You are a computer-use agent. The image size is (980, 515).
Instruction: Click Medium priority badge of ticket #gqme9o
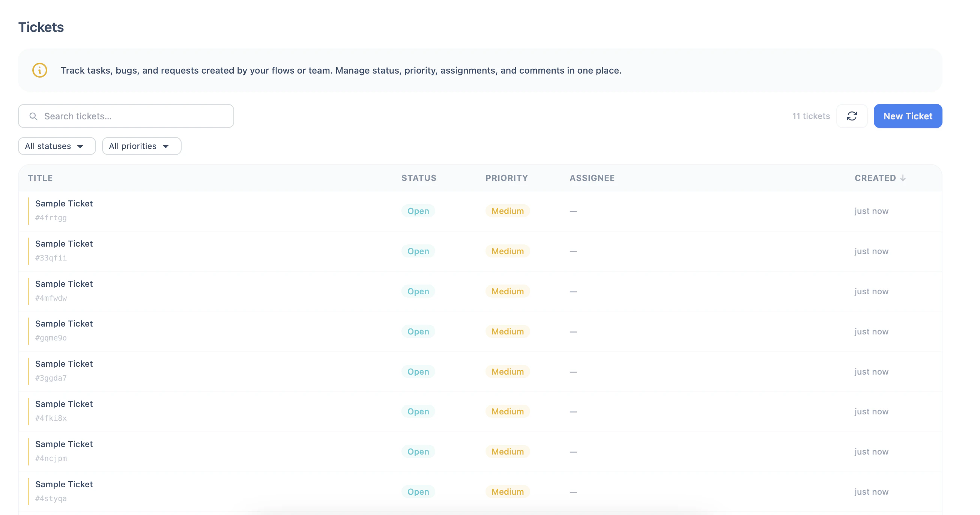(x=507, y=331)
